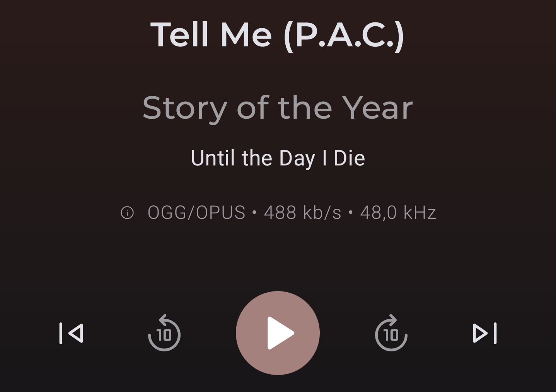Click the track name heading at top
This screenshot has height=392, width=556.
coord(277,35)
